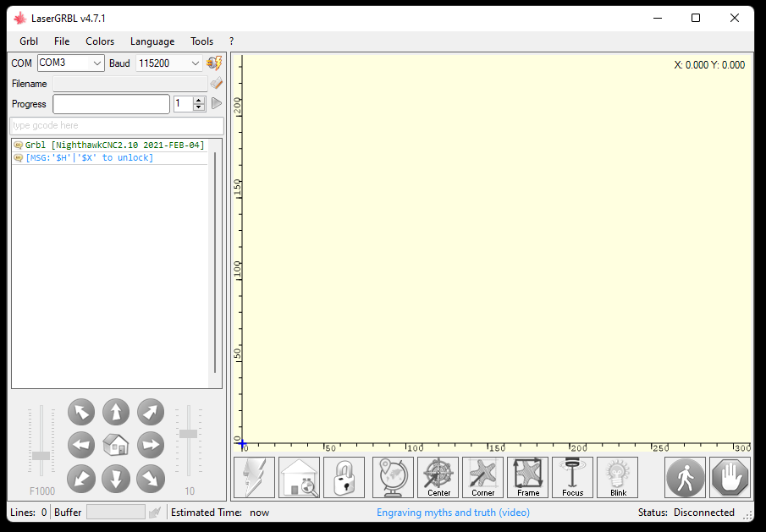The width and height of the screenshot is (766, 532).
Task: Click the Filename text field
Action: (130, 84)
